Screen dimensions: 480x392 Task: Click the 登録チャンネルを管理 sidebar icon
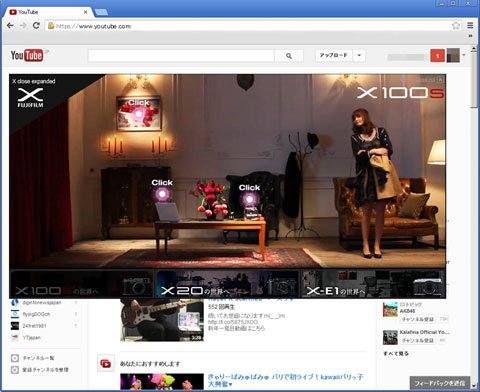[x=15, y=370]
